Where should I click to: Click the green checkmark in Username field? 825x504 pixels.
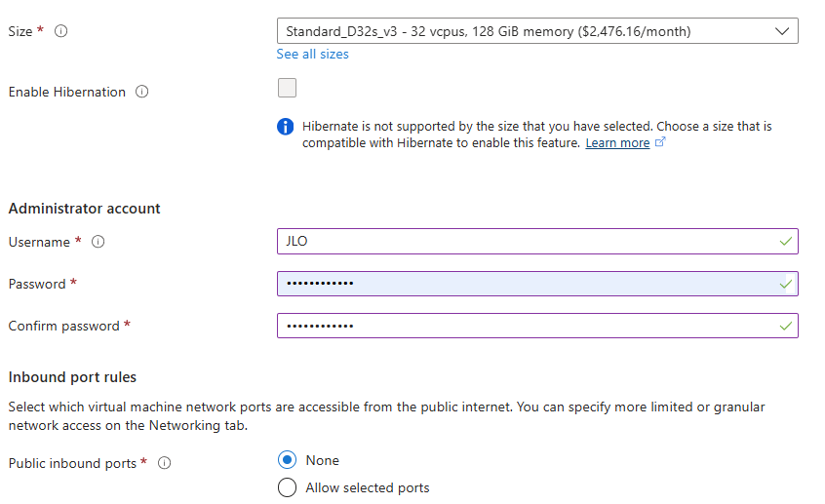pos(786,242)
